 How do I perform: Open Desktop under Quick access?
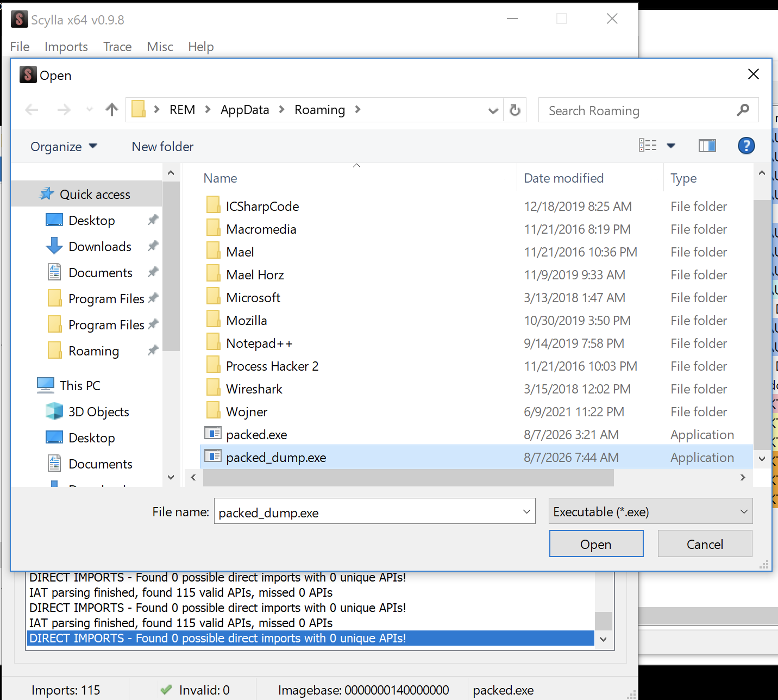[92, 220]
